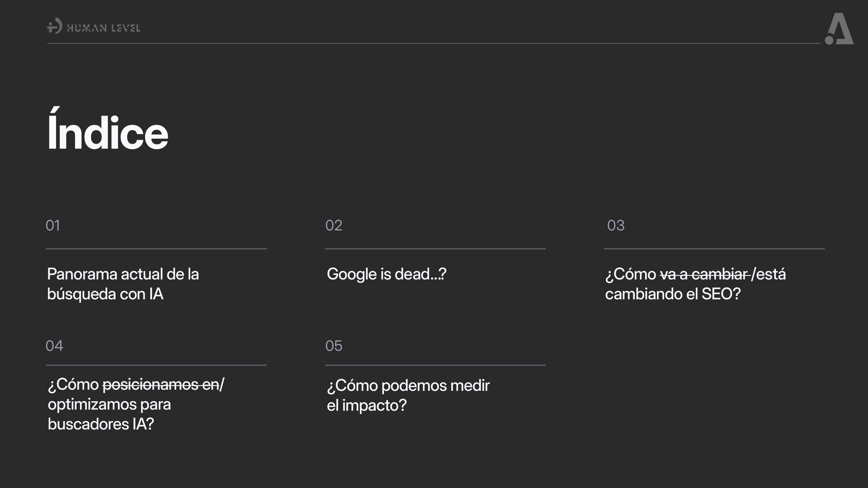Click section number 03
Image resolution: width=868 pixels, height=488 pixels.
(615, 225)
